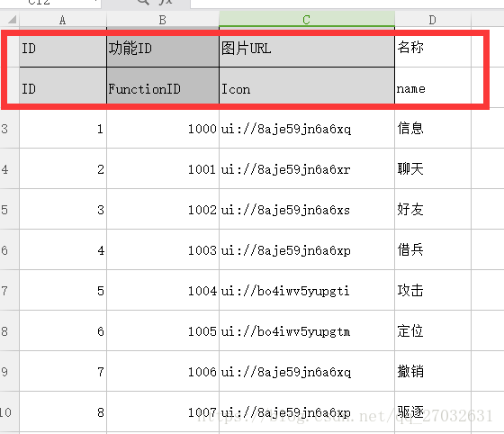Viewport: 504px width, 434px height.
Task: Select ID value 1 in 信息 row
Action: pyautogui.click(x=63, y=128)
